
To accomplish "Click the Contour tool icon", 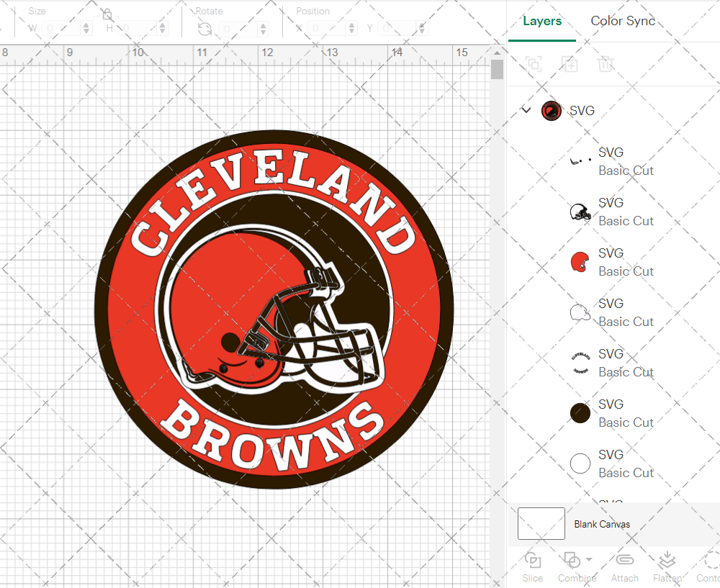I will click(712, 561).
